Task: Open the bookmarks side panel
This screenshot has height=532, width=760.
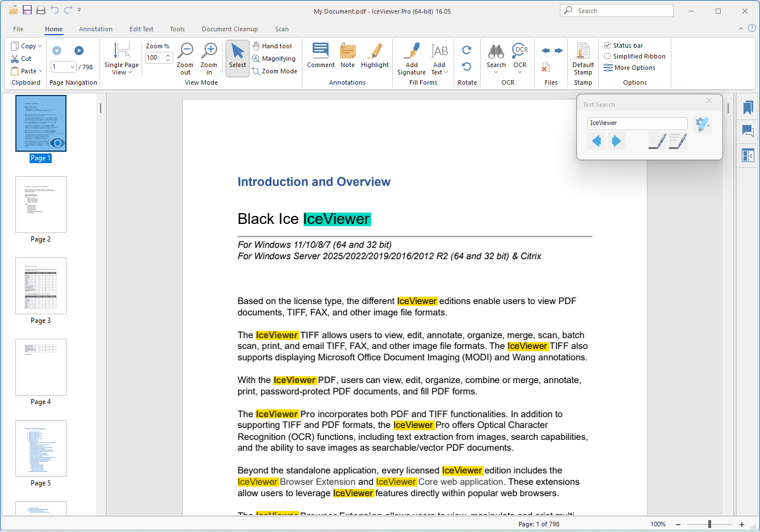Action: (748, 107)
